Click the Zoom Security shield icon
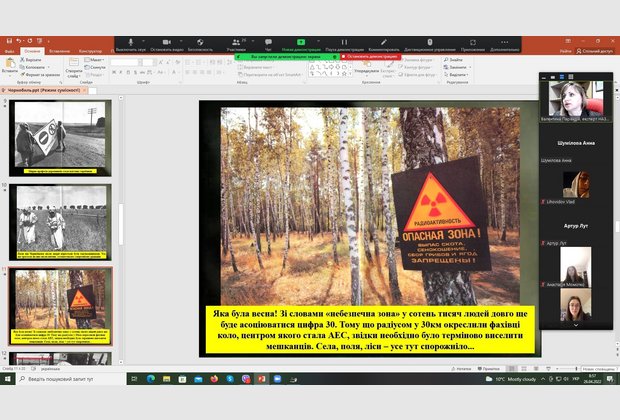The image size is (620, 420). click(200, 43)
